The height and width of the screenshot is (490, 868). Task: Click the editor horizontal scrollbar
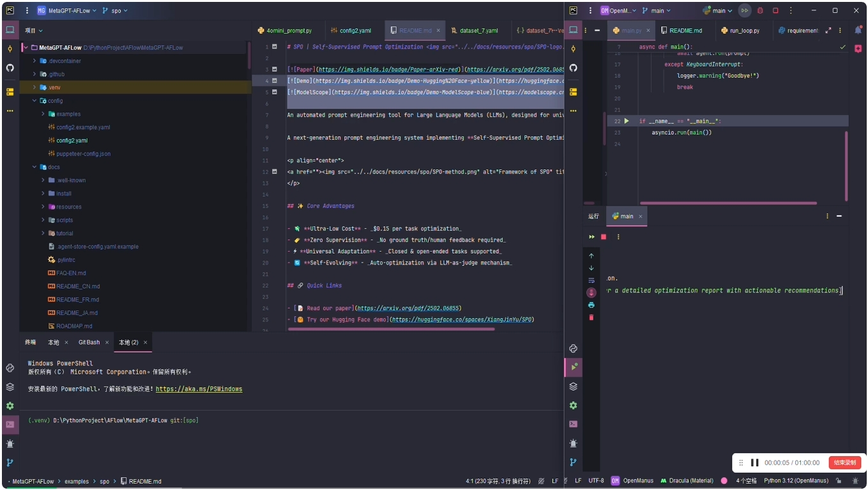point(391,330)
